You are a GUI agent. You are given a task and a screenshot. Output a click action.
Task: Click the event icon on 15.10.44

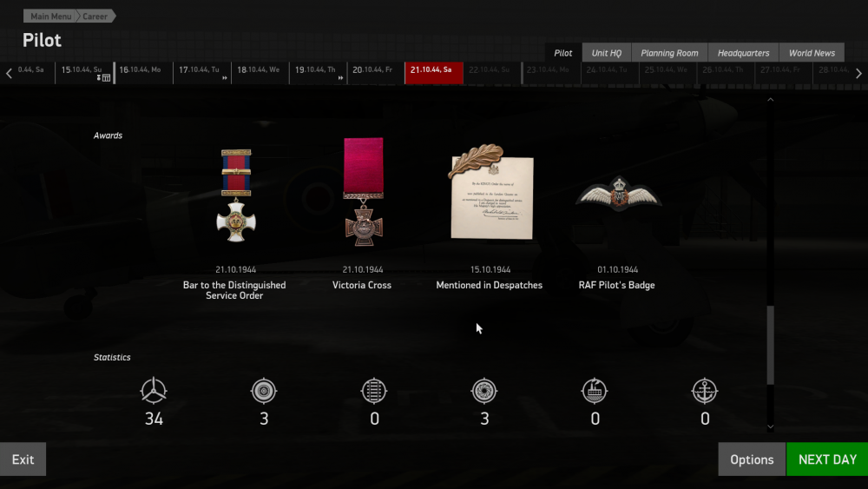103,78
